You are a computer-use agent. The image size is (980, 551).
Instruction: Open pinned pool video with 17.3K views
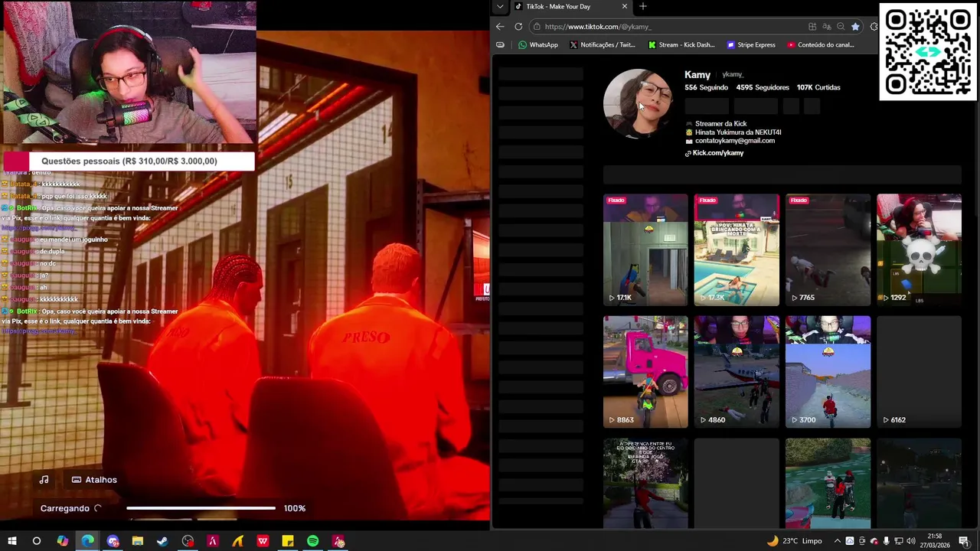(x=737, y=249)
